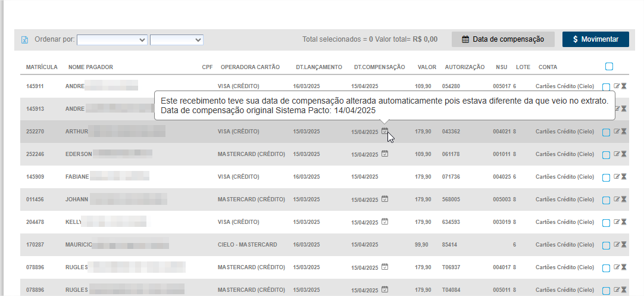Click the hourglass icon in the KELLY row
This screenshot has height=296, width=644.
click(624, 222)
